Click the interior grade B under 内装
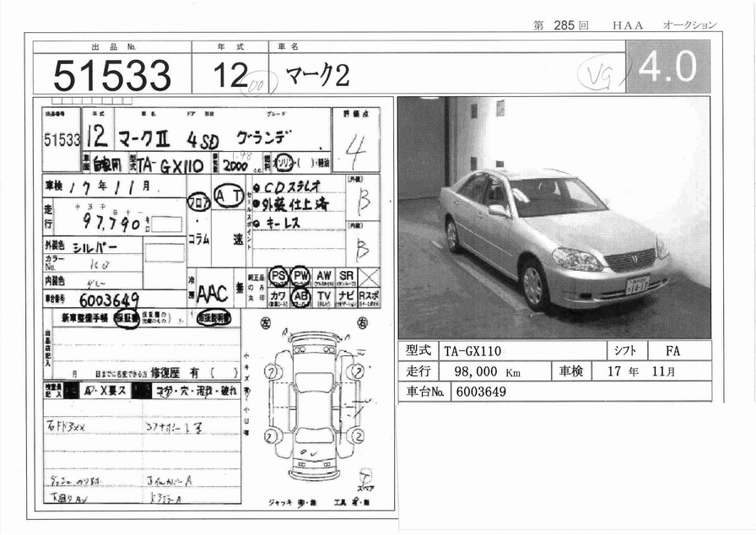756x535 pixels. tap(363, 248)
